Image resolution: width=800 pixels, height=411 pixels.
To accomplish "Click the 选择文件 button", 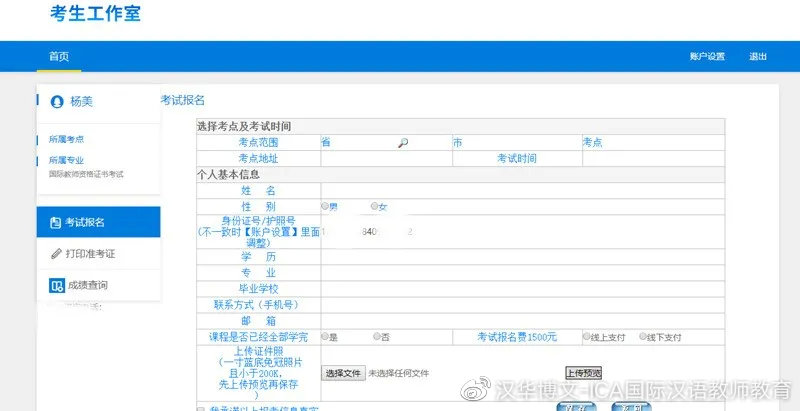I will pos(343,373).
